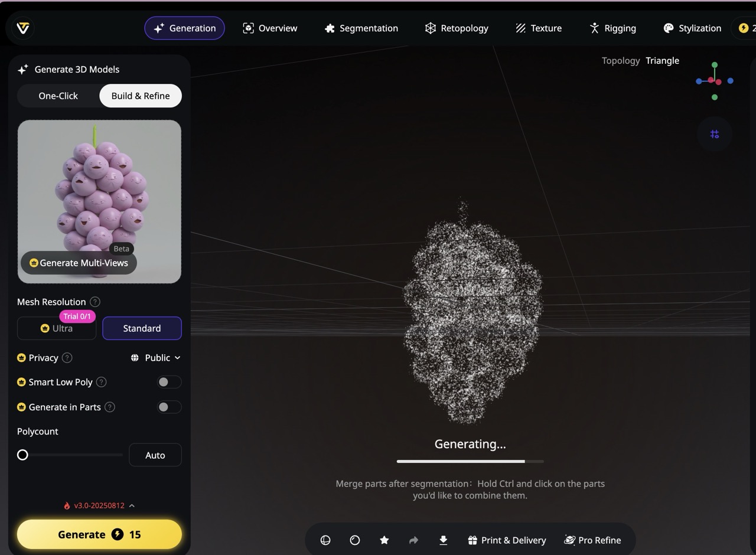
Task: Open the Public privacy dropdown
Action: (x=156, y=358)
